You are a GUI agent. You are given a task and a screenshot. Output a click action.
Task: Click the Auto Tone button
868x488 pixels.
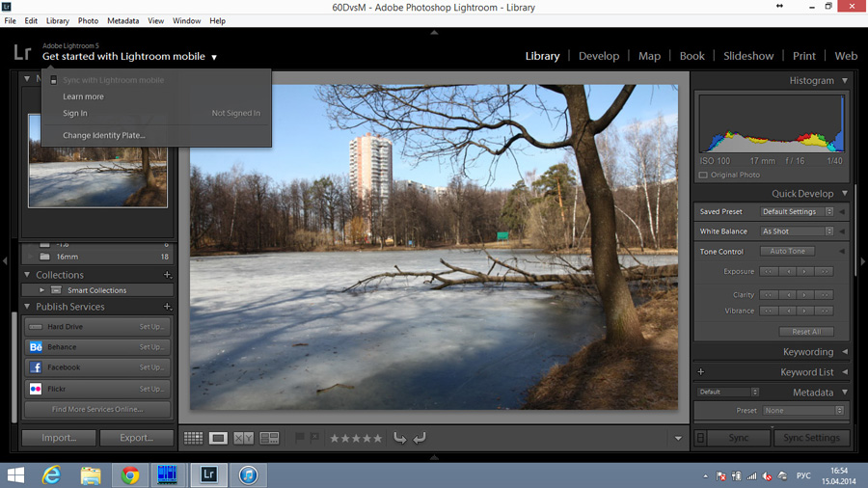point(787,251)
